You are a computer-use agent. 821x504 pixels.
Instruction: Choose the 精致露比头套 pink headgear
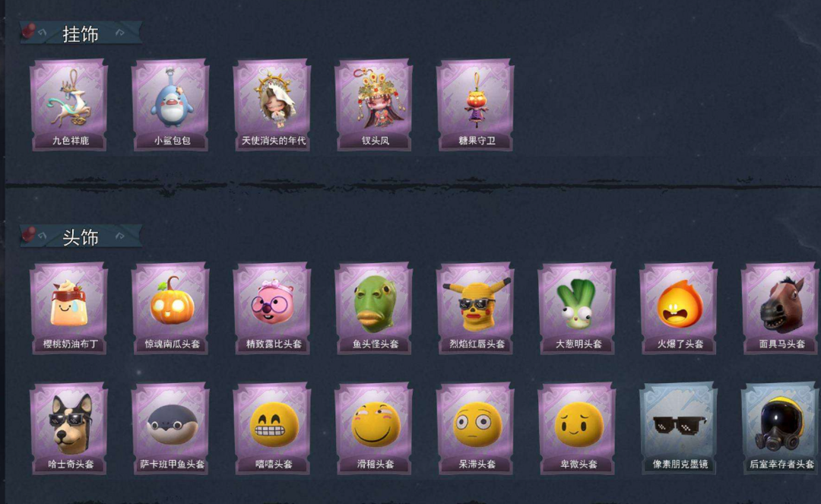[x=273, y=309]
